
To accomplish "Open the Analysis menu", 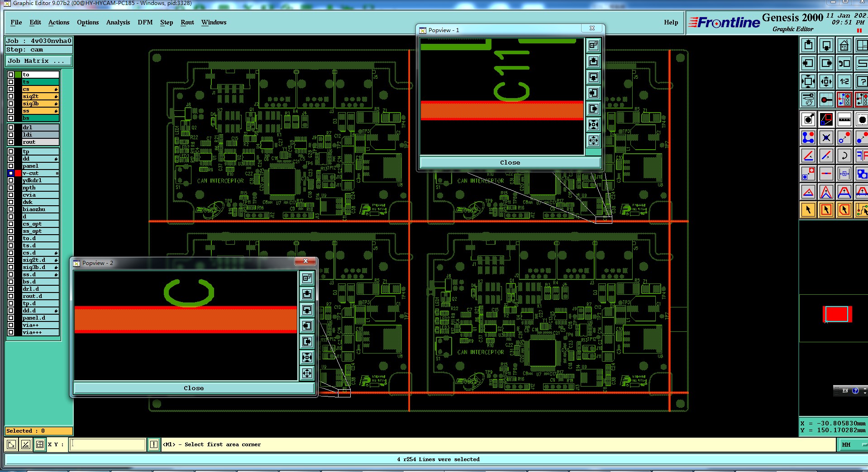I will click(118, 22).
